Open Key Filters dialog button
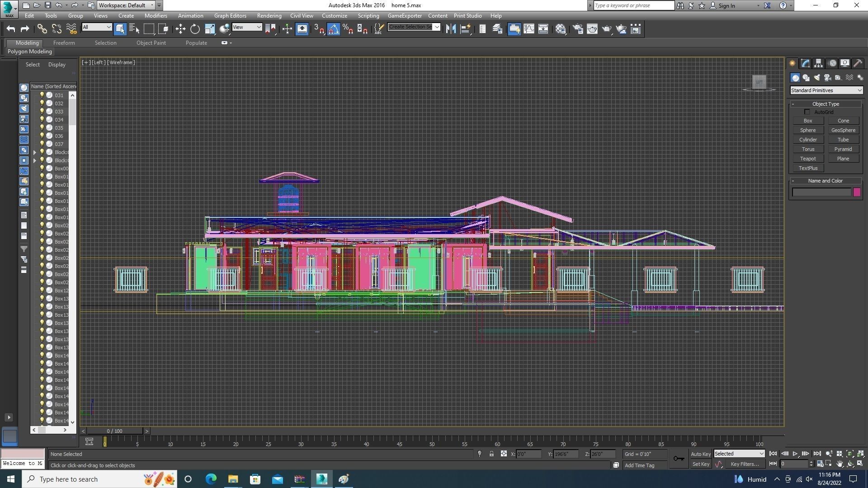This screenshot has height=488, width=868. (x=744, y=464)
